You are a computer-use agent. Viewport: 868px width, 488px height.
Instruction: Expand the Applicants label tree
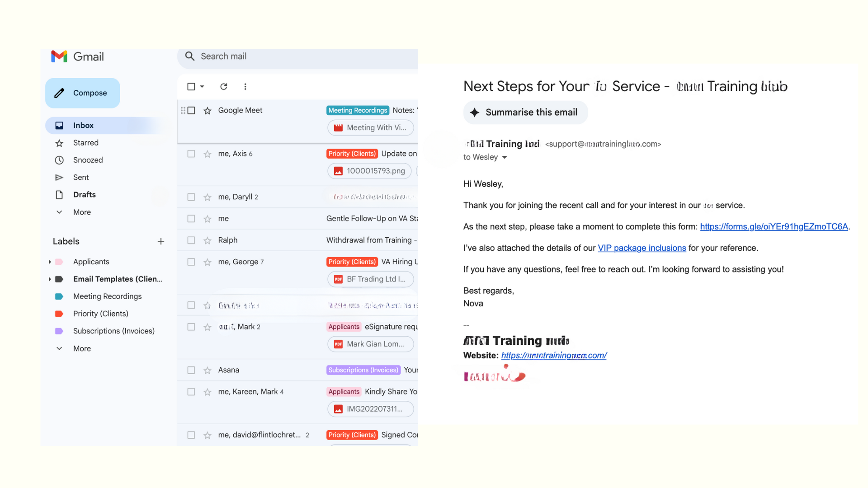pos(50,262)
